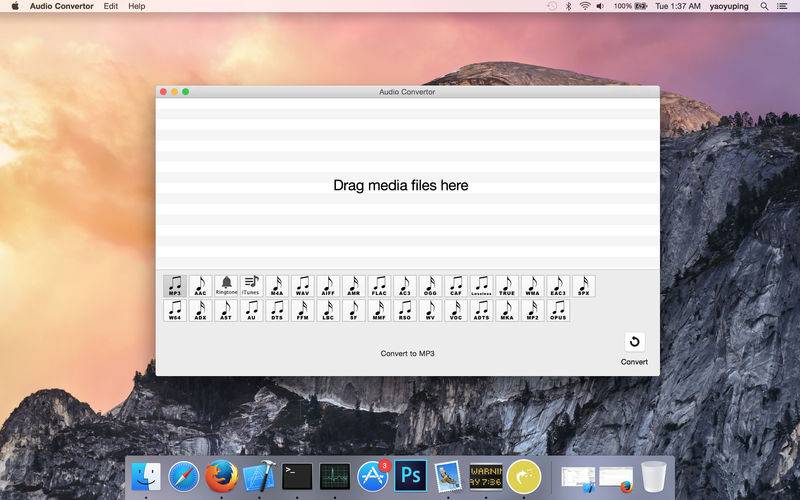The image size is (800, 500).
Task: Switch to Photoshop in the Dock
Action: (411, 476)
